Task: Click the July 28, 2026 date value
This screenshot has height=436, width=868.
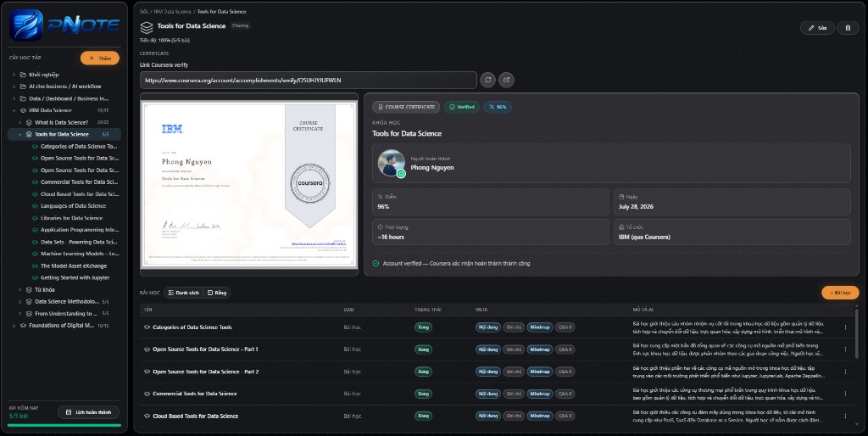Action: (x=636, y=207)
